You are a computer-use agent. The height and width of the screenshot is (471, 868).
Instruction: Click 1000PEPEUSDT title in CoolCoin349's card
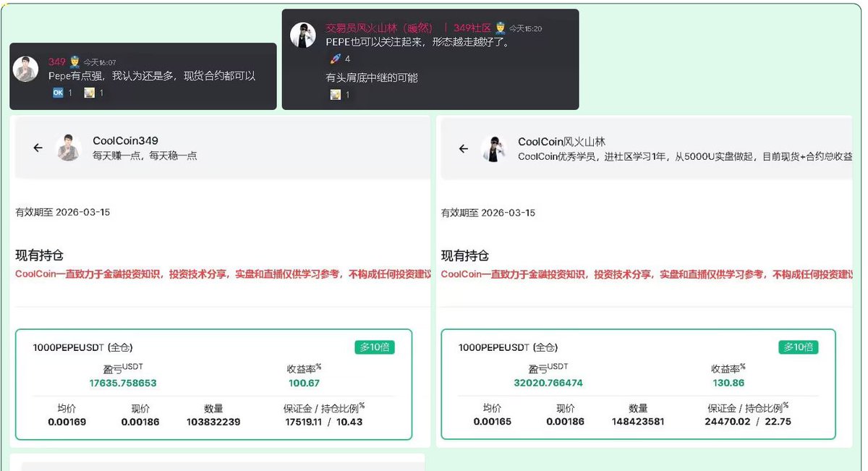coord(82,347)
